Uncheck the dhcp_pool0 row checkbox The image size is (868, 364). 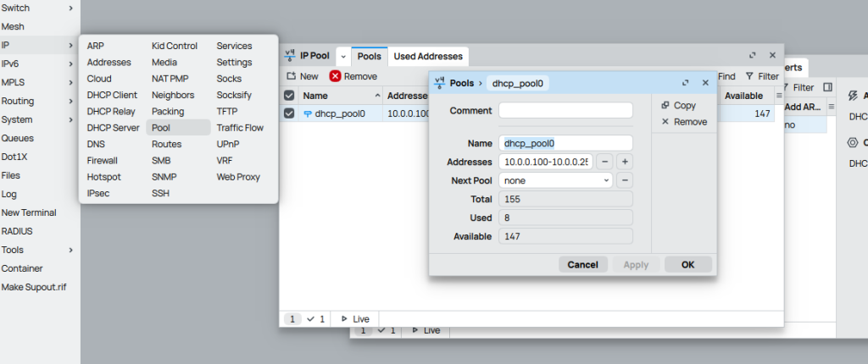point(289,113)
